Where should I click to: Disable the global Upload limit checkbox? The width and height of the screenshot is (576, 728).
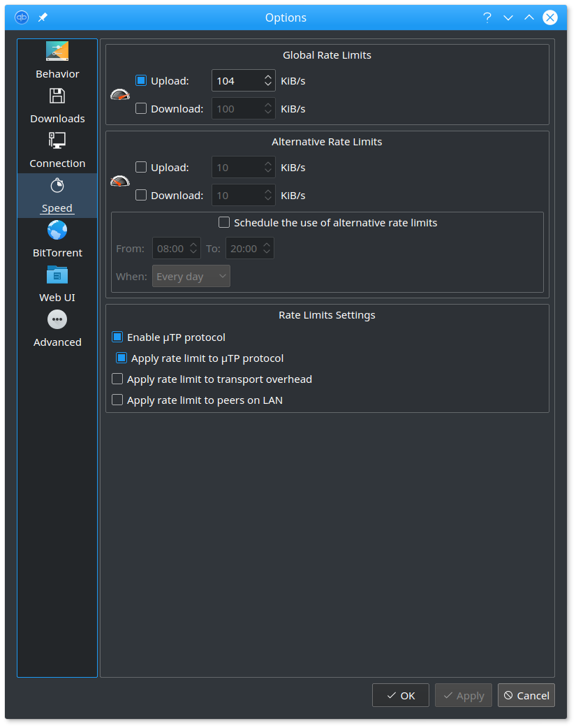(141, 81)
